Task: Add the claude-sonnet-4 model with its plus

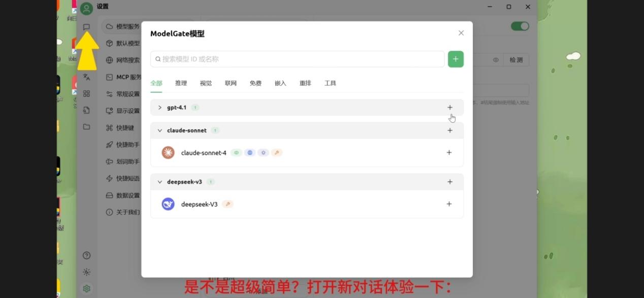Action: [449, 152]
